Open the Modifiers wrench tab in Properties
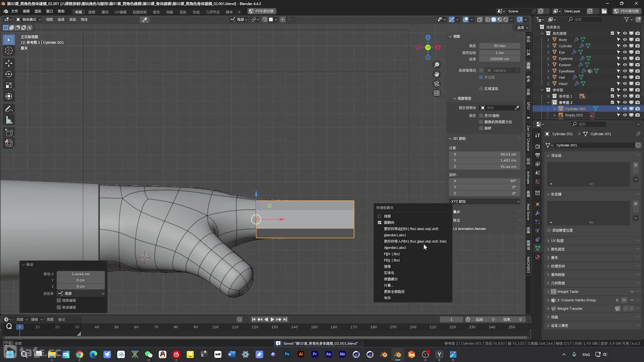 coord(537,213)
